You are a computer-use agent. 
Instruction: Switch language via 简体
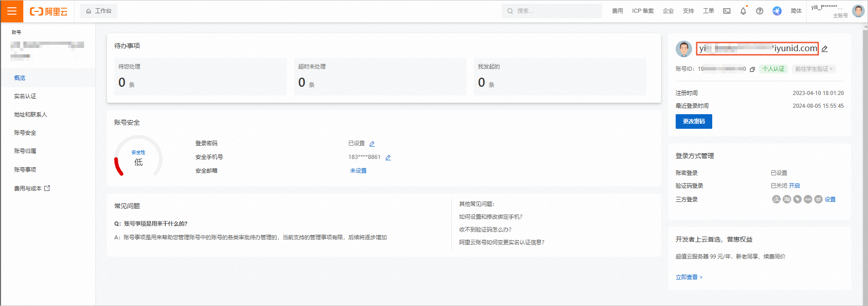pyautogui.click(x=796, y=11)
